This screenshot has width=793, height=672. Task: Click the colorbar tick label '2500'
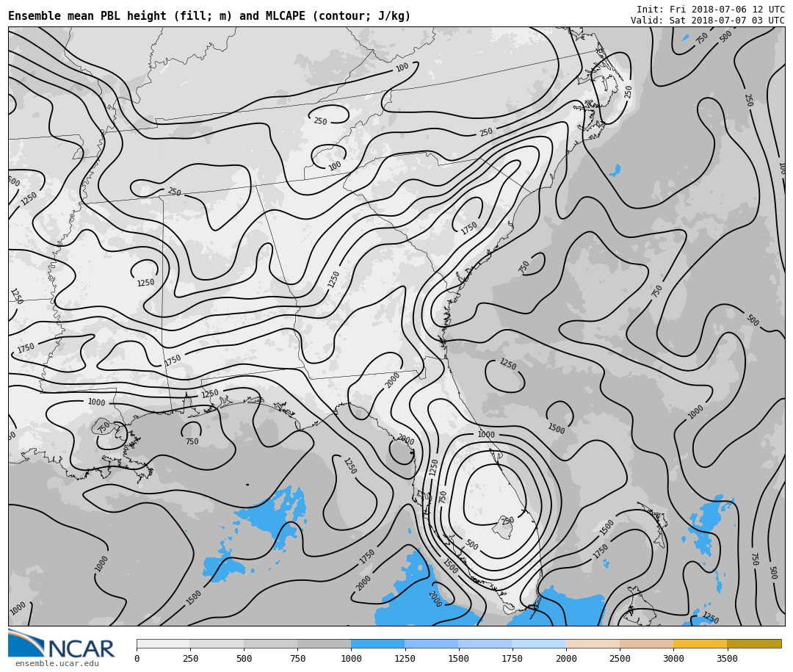620,658
